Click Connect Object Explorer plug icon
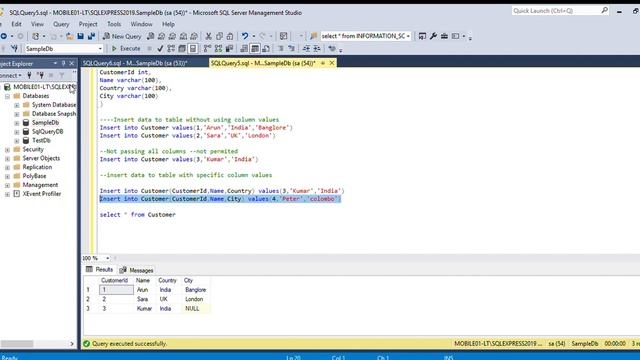Screen dimensions: 640x360 point(29,75)
